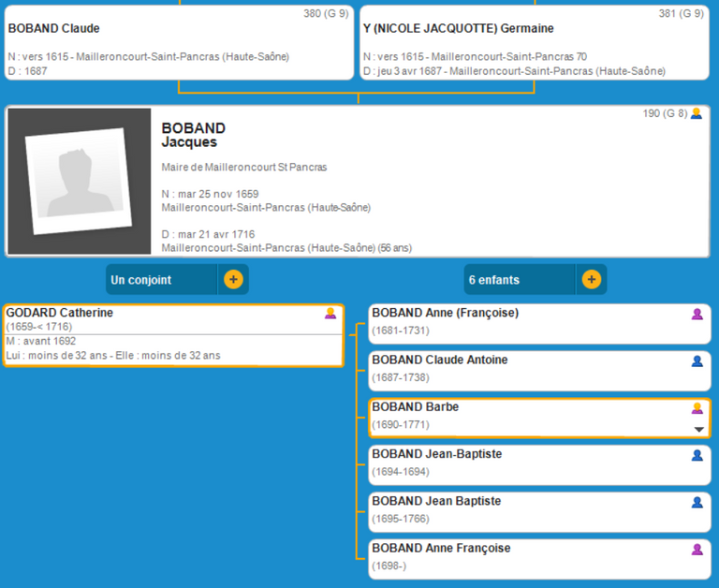Click blue person icon for Jean Baptiste (1695-1766)

pyautogui.click(x=697, y=502)
